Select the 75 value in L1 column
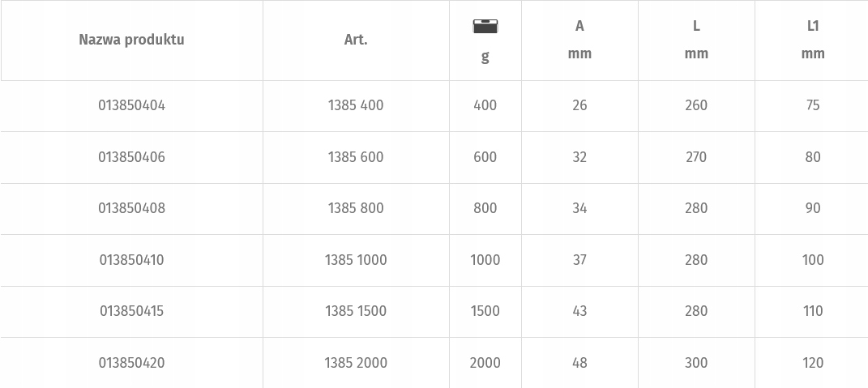868x388 pixels. (x=813, y=105)
